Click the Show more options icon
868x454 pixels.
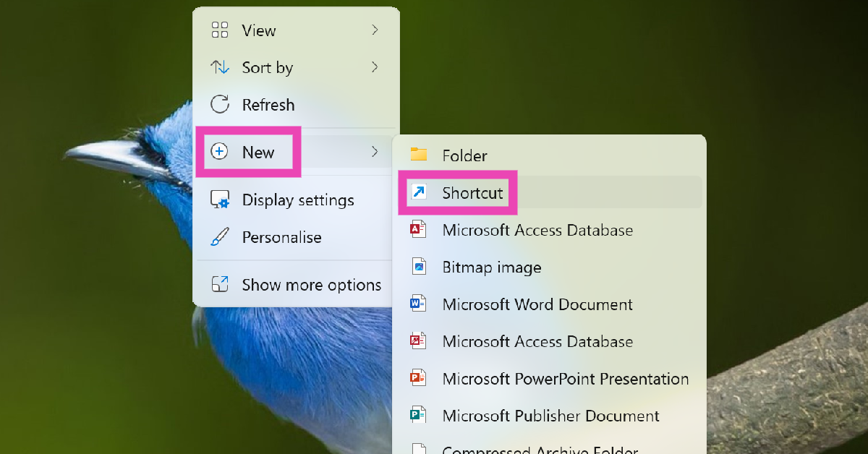219,285
